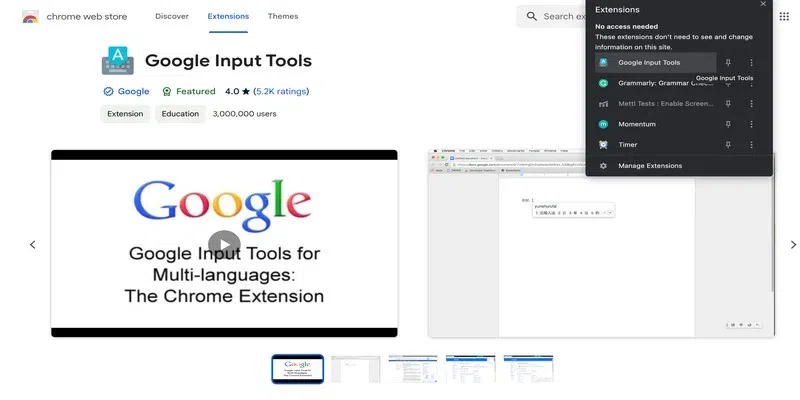The height and width of the screenshot is (400, 800).
Task: Switch to the Extensions tab
Action: [228, 16]
